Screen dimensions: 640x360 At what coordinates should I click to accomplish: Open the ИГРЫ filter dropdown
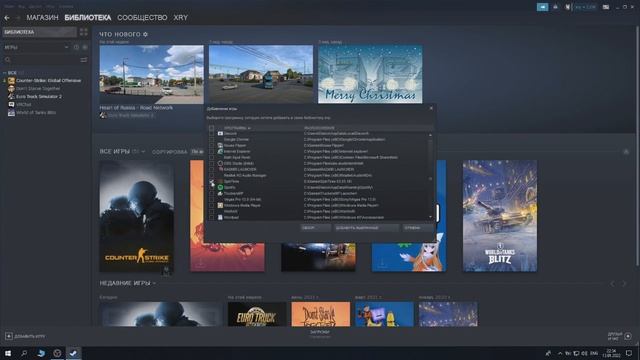(36, 47)
